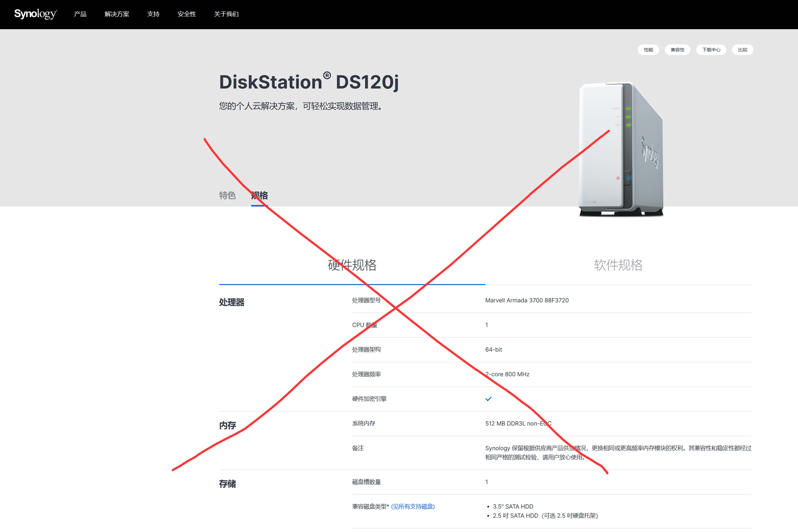
Task: Click the DS120j product image
Action: pos(621,149)
